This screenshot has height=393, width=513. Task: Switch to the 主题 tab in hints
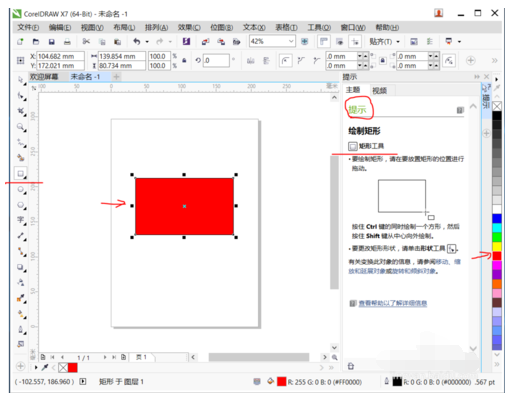[x=353, y=90]
